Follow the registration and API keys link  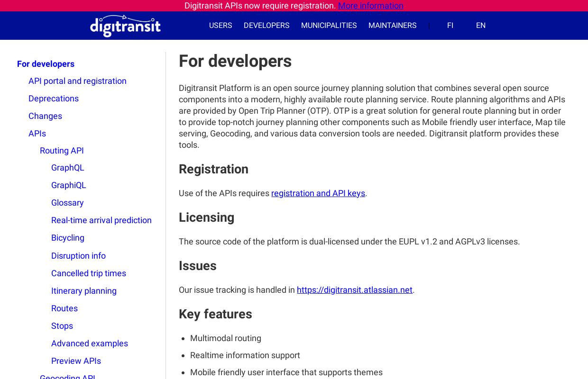318,193
